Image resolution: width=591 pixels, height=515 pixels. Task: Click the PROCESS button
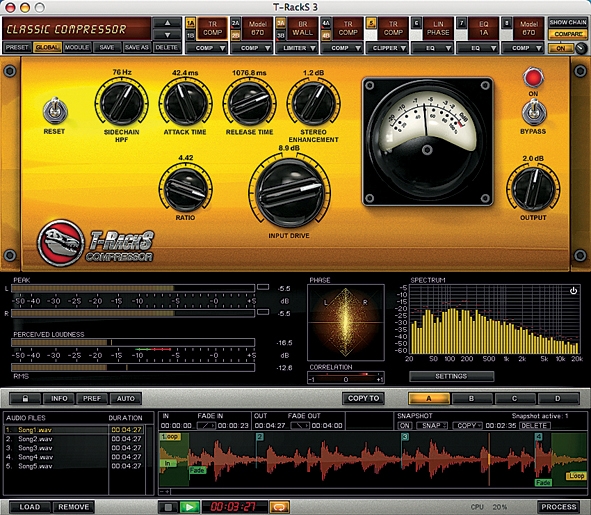point(559,507)
